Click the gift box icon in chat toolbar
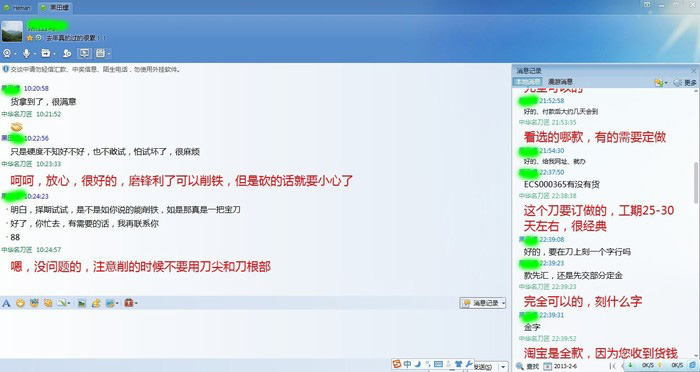Viewport: 700px width, 372px height. pos(129,303)
